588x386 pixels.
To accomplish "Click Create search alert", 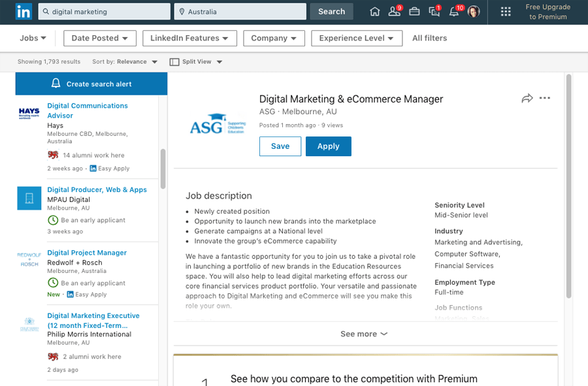I will click(91, 84).
